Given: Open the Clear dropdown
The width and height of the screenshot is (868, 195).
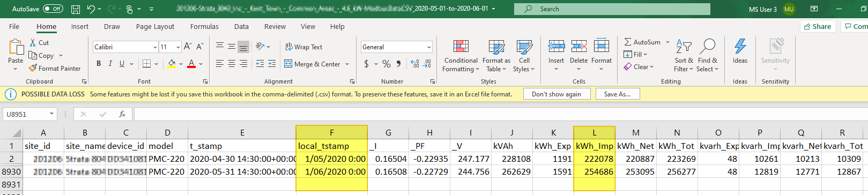Looking at the screenshot, I should (x=639, y=67).
